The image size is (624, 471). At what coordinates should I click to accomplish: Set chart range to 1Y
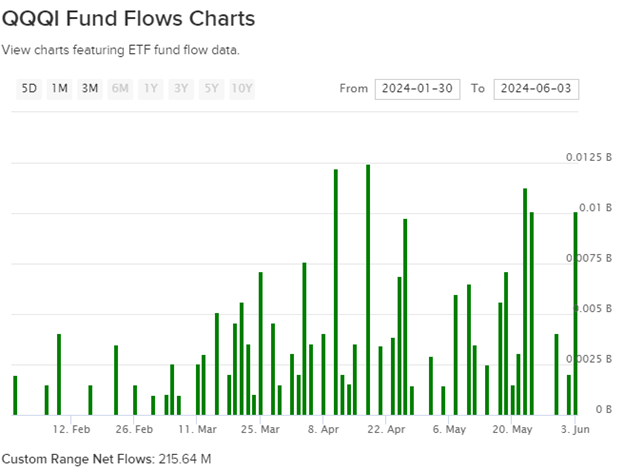pos(151,89)
